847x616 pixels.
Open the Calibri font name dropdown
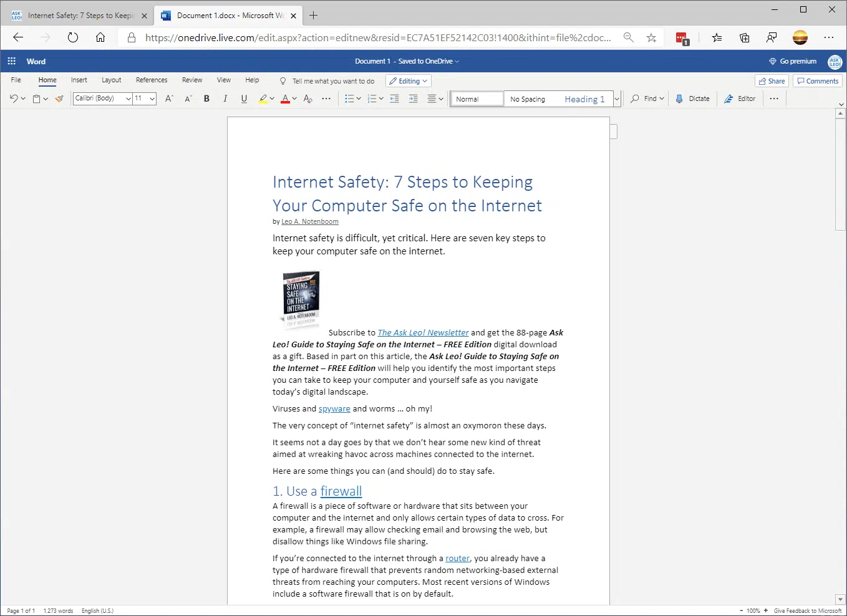point(128,99)
